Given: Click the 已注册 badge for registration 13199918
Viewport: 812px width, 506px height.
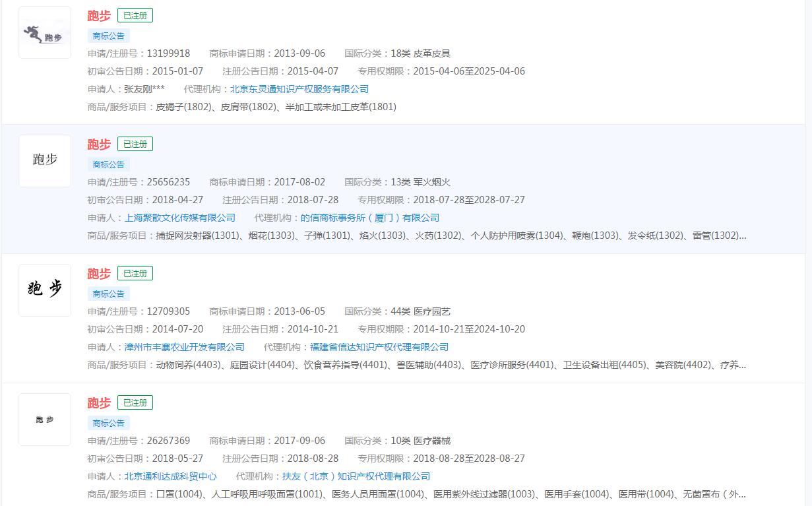Looking at the screenshot, I should pos(135,15).
